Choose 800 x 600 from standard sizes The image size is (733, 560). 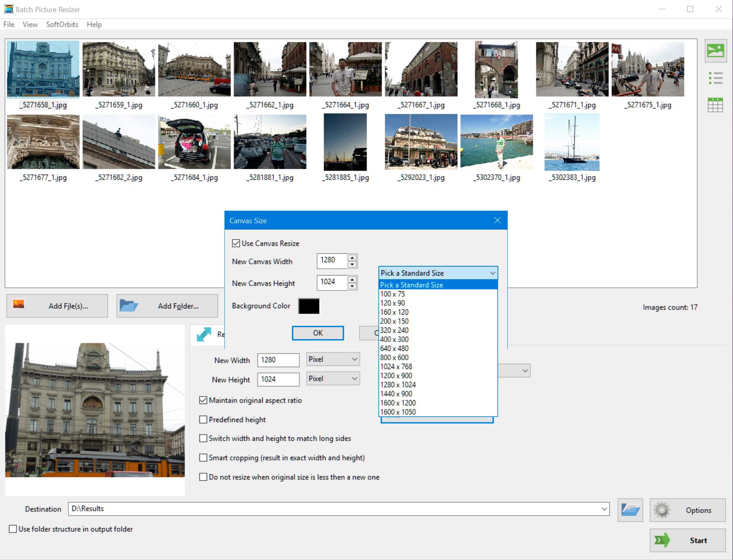394,357
